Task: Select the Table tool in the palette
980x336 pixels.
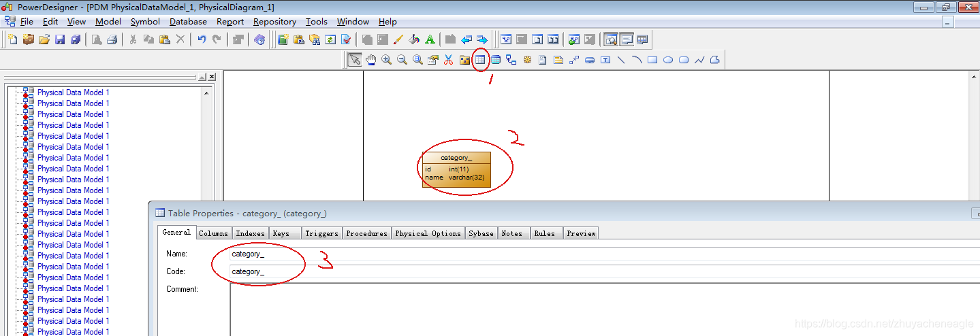Action: click(480, 60)
